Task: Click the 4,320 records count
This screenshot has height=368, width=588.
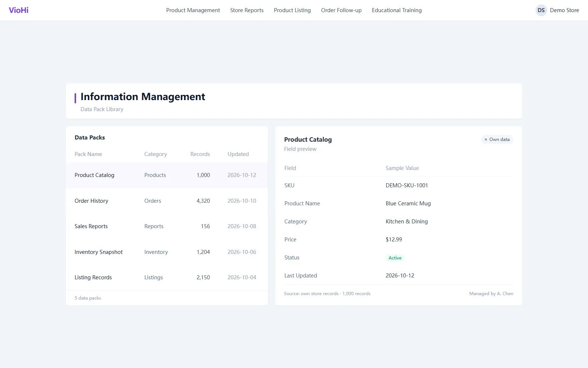Action: (x=203, y=201)
